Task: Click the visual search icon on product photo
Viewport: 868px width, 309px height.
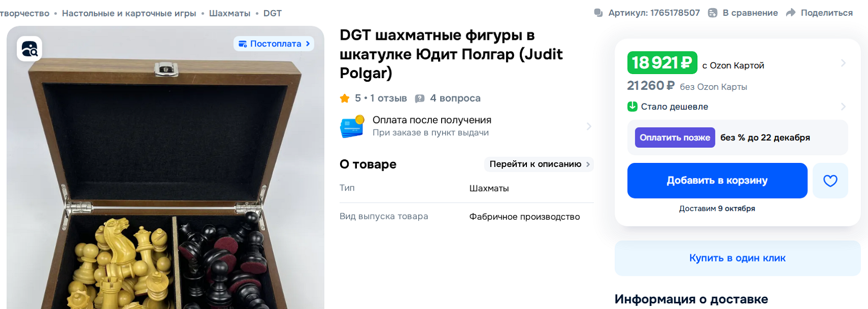Action: click(30, 49)
